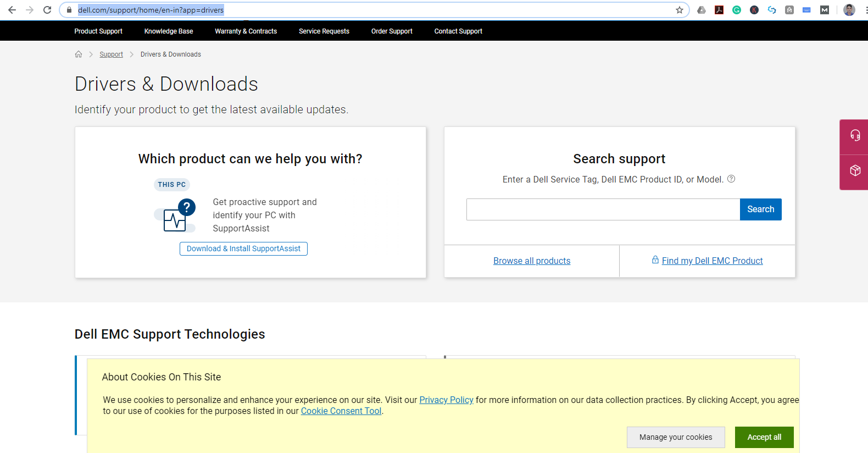
Task: Click the blue sync arrows extension icon
Action: pos(772,10)
